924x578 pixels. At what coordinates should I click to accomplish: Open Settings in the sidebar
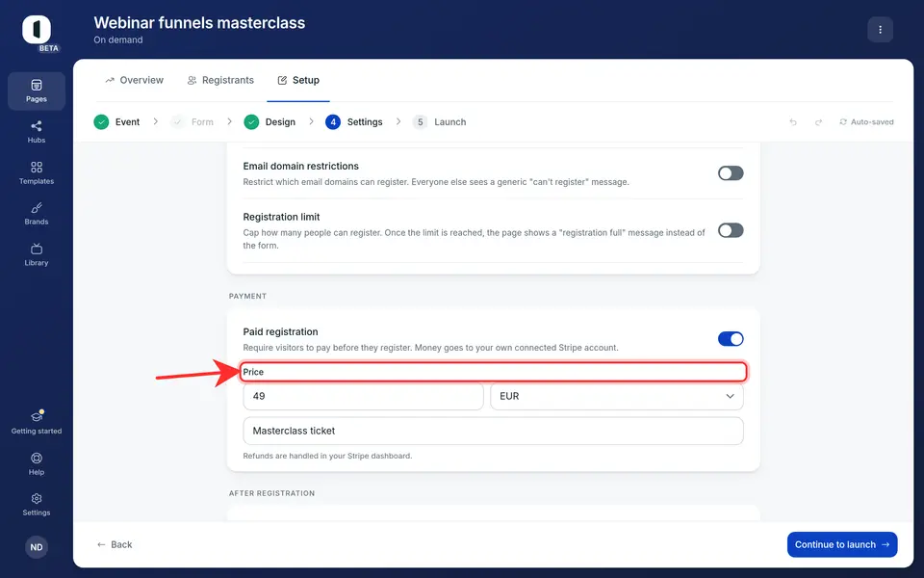[37, 505]
